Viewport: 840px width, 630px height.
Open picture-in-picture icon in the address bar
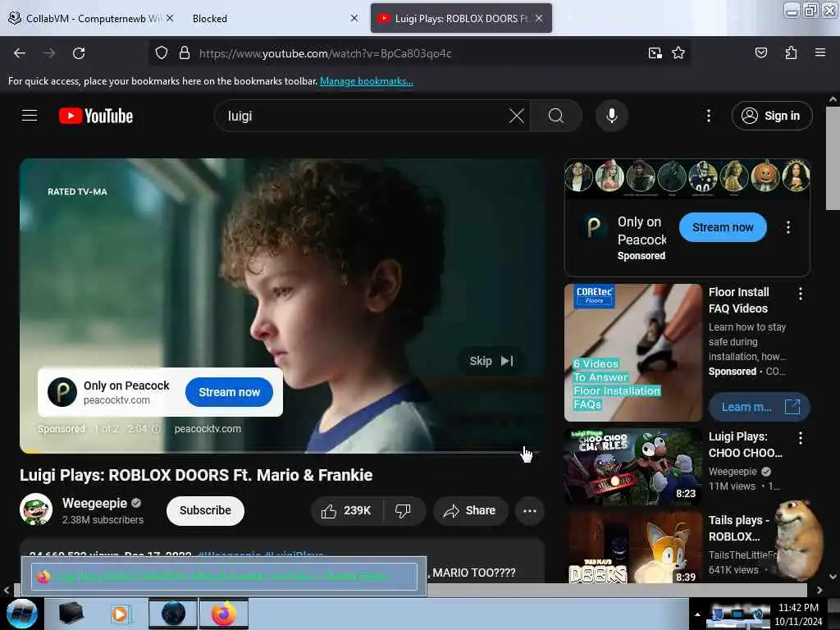(x=655, y=53)
